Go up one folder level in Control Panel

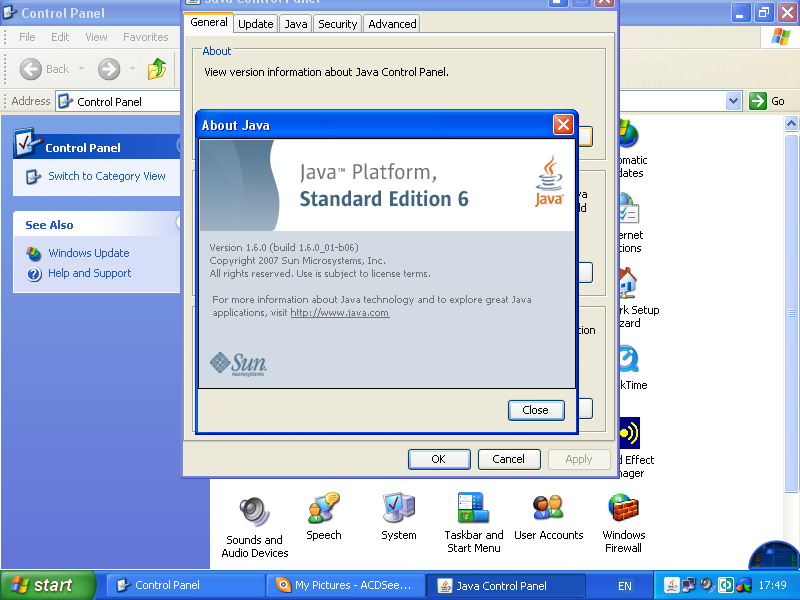[x=157, y=68]
